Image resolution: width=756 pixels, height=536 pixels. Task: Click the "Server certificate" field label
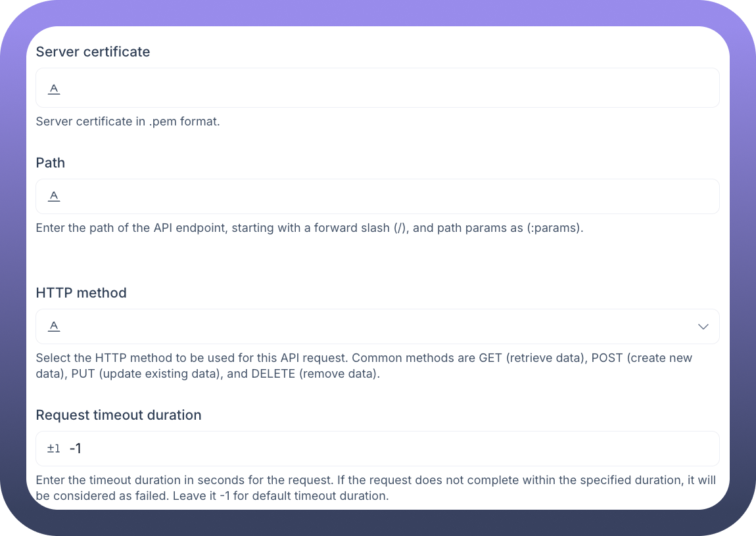(93, 52)
